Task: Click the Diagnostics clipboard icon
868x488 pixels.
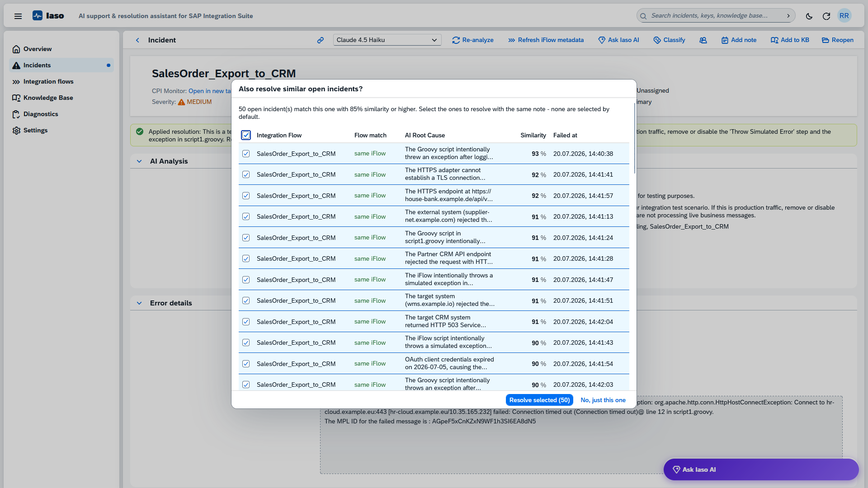Action: [16, 114]
